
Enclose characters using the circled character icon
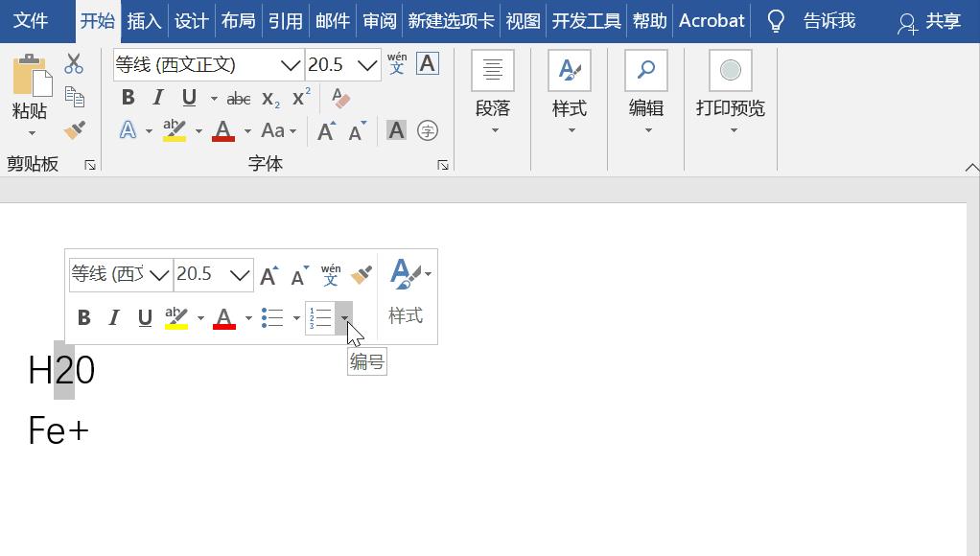click(x=427, y=130)
